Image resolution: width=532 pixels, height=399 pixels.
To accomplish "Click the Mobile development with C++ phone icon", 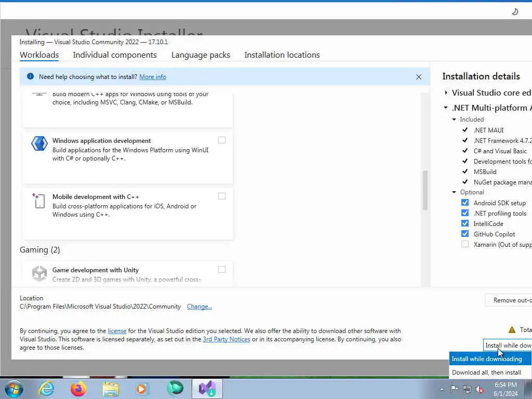I will coord(38,201).
